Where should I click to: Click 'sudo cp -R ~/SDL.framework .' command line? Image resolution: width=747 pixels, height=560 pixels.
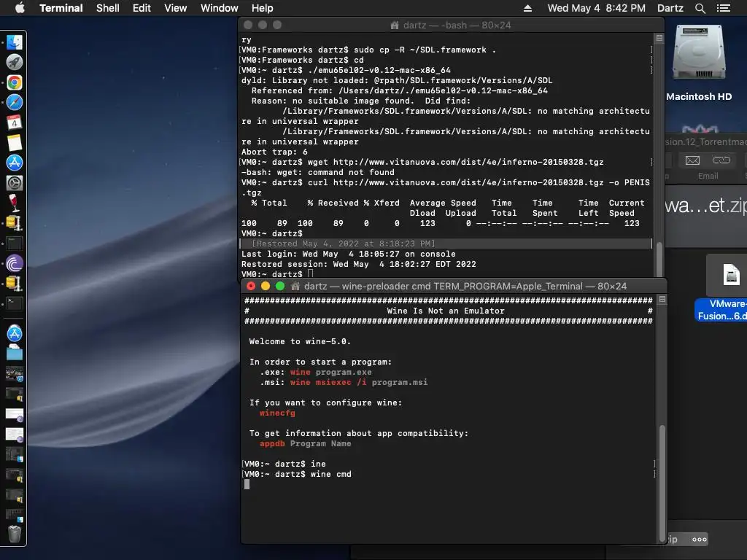click(x=425, y=50)
